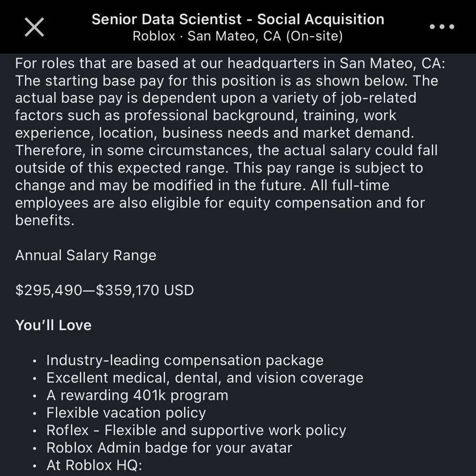Click the At Roblox HQ list item

pos(94,465)
